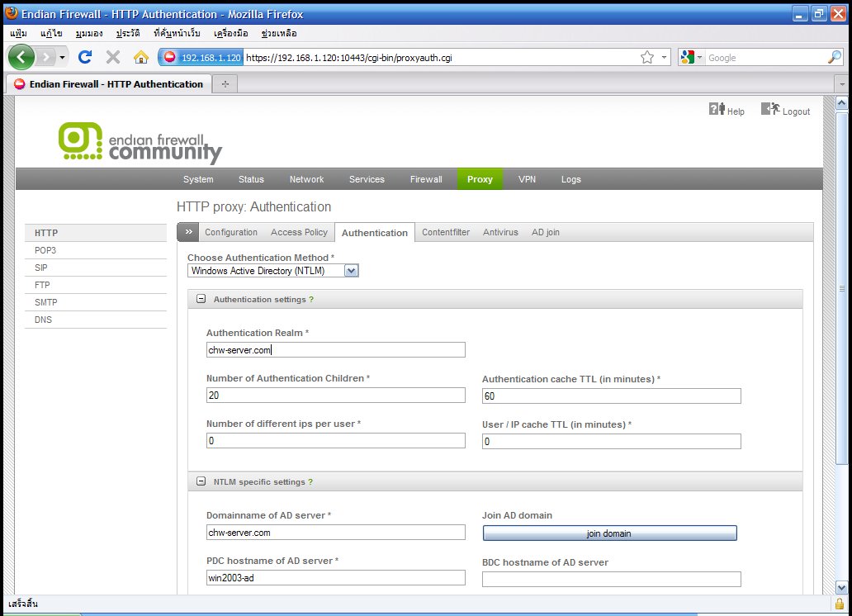Viewport: 852px width, 616px height.
Task: Reload the page with the refresh icon
Action: pos(85,57)
